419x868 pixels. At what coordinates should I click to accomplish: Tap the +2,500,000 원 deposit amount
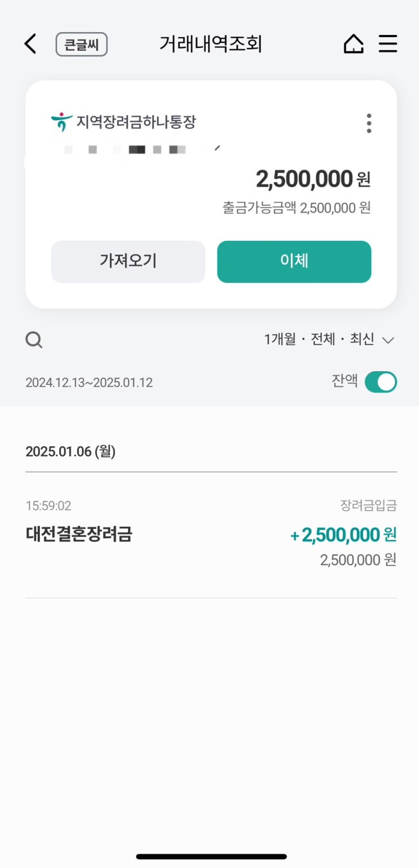pos(343,535)
